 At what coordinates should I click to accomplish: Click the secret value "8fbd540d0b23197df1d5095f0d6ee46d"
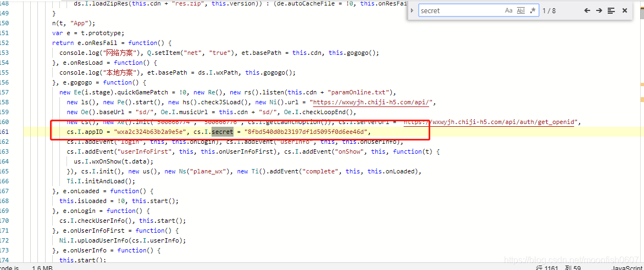tap(307, 132)
